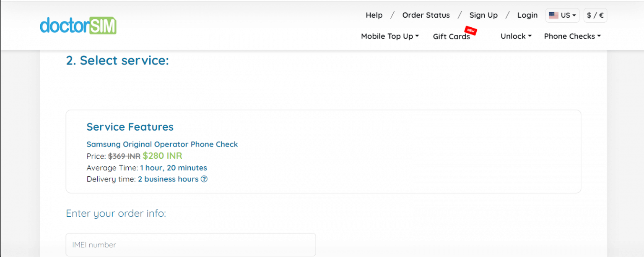Open the Phone Checks dropdown menu
This screenshot has width=644, height=257.
[x=572, y=37]
